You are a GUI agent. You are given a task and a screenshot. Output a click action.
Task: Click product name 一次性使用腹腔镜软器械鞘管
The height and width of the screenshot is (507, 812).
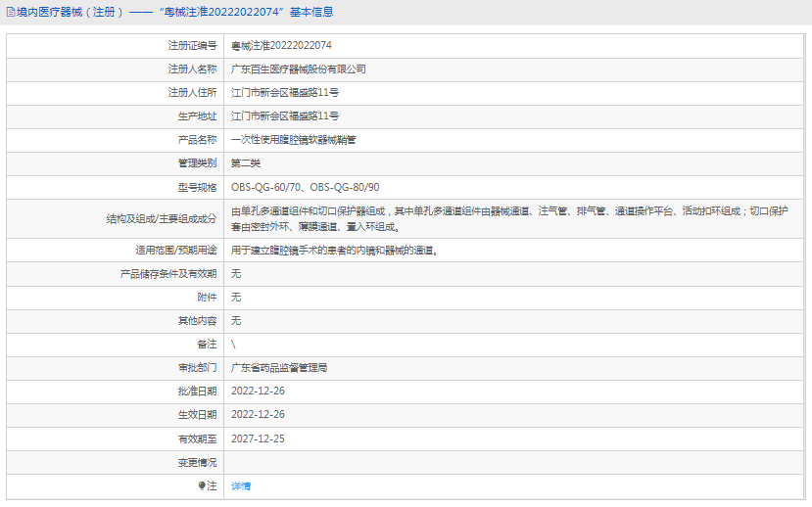[x=294, y=140]
